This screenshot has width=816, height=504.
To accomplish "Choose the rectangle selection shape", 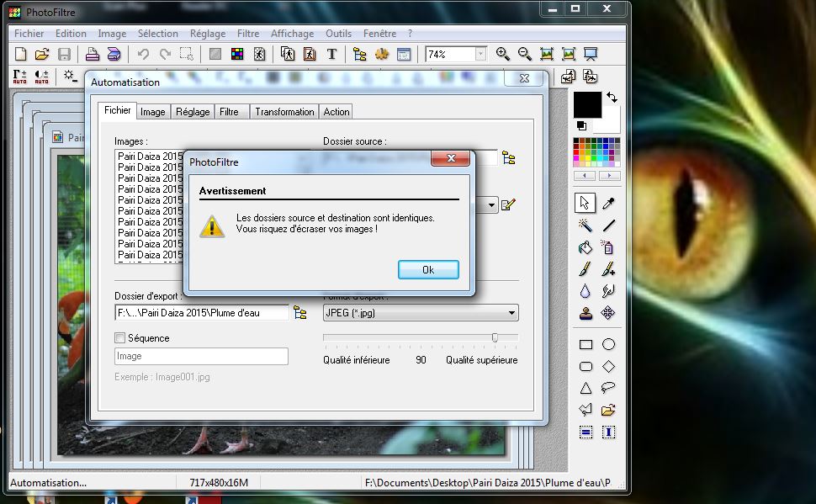I will [x=586, y=344].
